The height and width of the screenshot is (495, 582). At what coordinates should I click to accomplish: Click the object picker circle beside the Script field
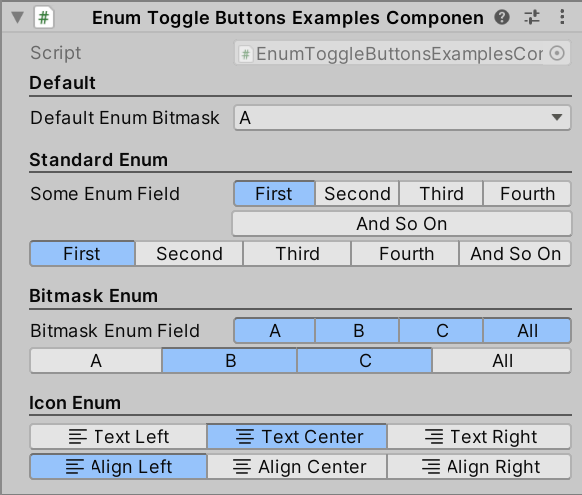[557, 53]
